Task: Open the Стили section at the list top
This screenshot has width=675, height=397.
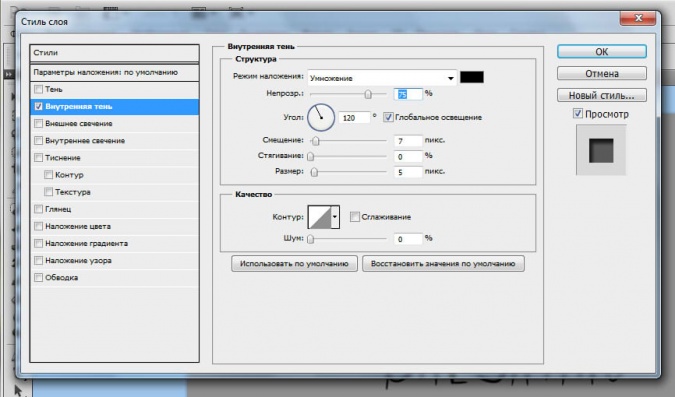Action: pos(115,53)
